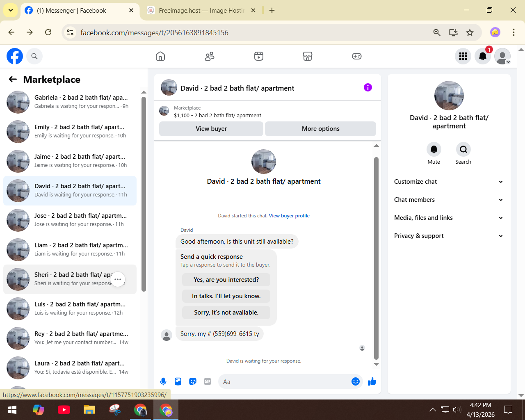Open the Windows Start button

click(12, 410)
